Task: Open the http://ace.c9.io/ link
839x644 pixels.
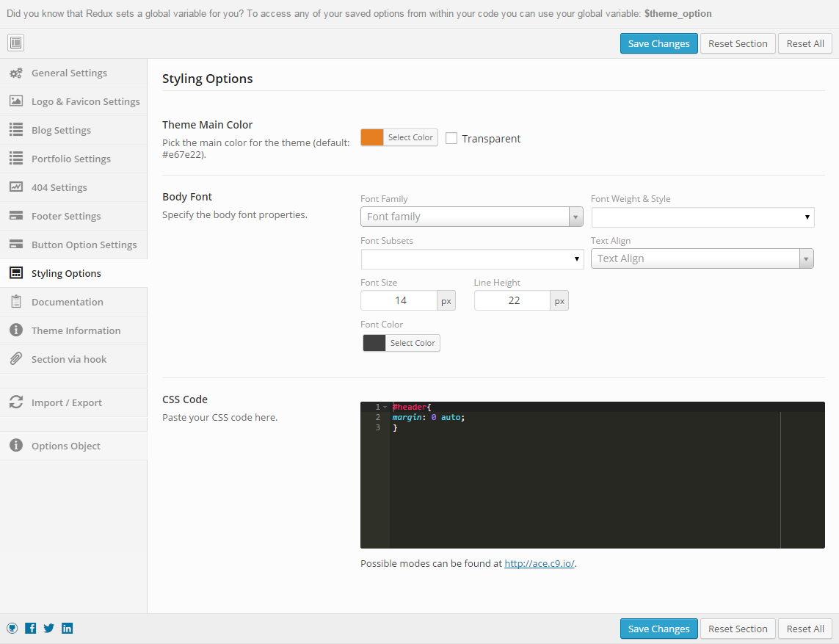Action: 540,563
